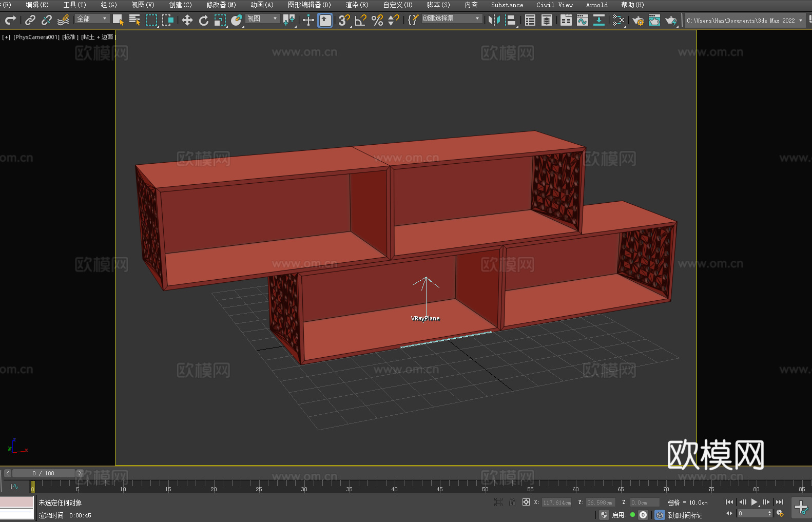Screen dimensions: 812x522
Task: Open the Layer Explorer icon
Action: 547,20
